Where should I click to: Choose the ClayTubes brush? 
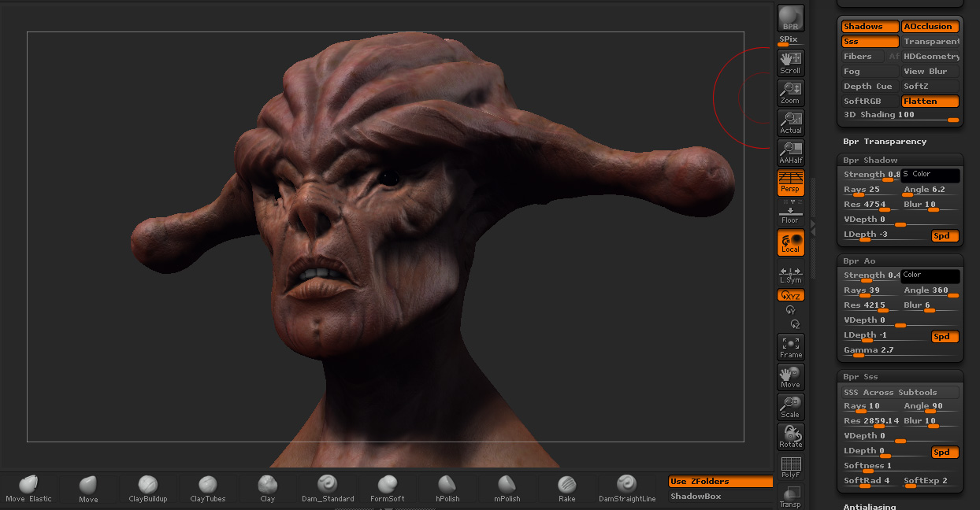pos(208,489)
